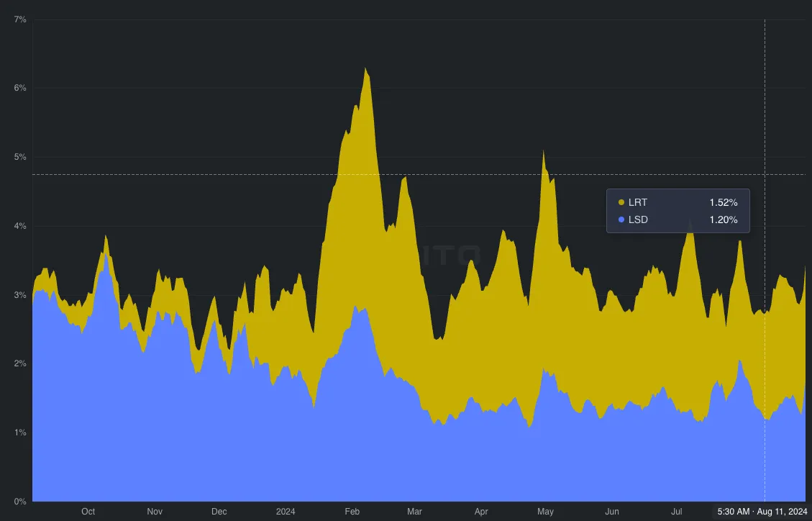
Task: Click the Apr label on x-axis
Action: [481, 512]
